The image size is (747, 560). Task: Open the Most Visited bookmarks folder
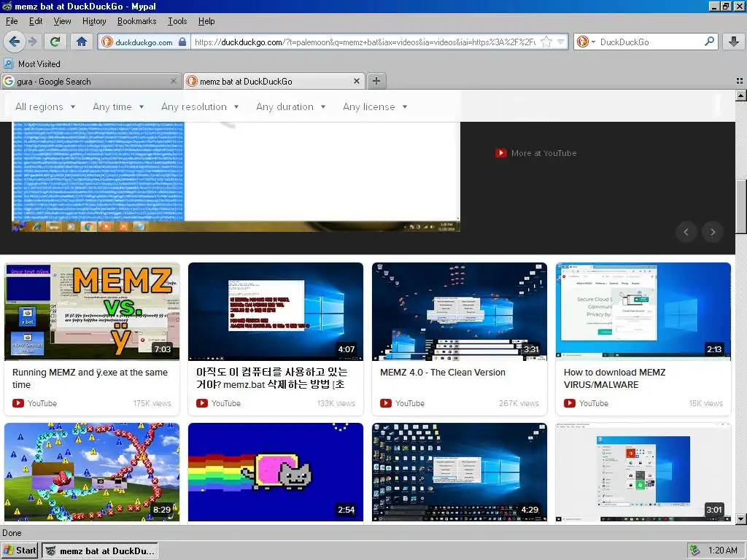[32, 64]
